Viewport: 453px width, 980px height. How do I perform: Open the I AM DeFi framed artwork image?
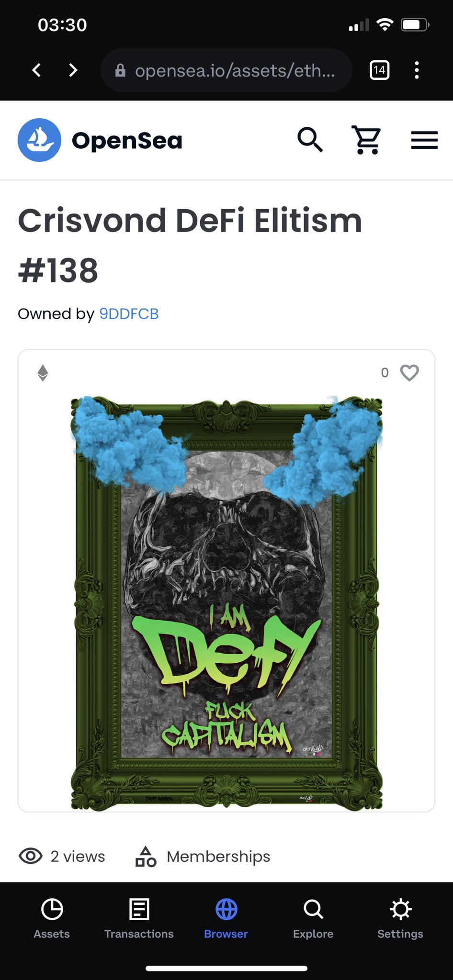click(x=226, y=603)
